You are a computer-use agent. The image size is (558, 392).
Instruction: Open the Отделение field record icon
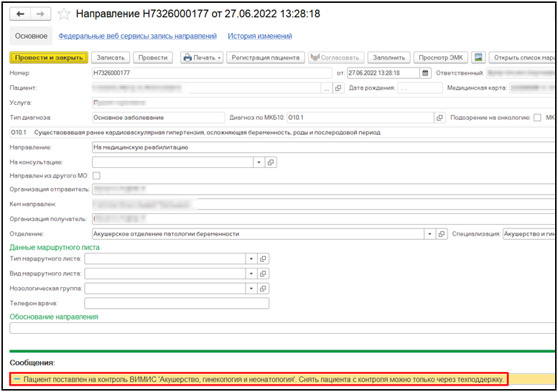(442, 234)
